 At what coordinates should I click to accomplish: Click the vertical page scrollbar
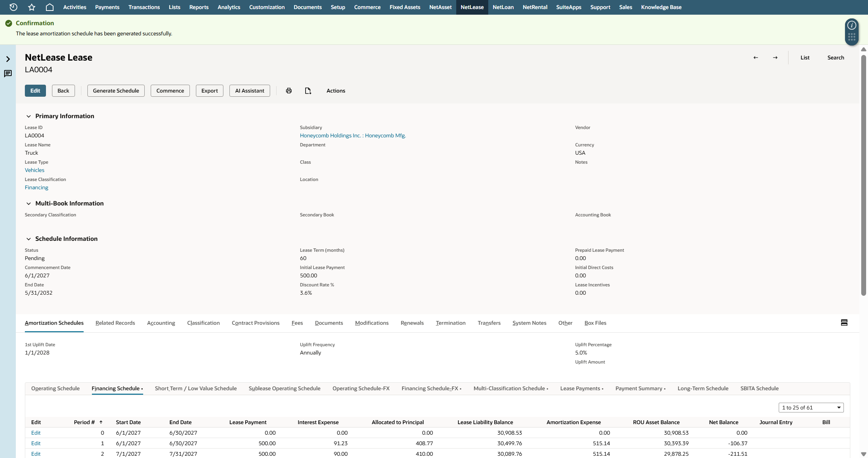point(864,175)
